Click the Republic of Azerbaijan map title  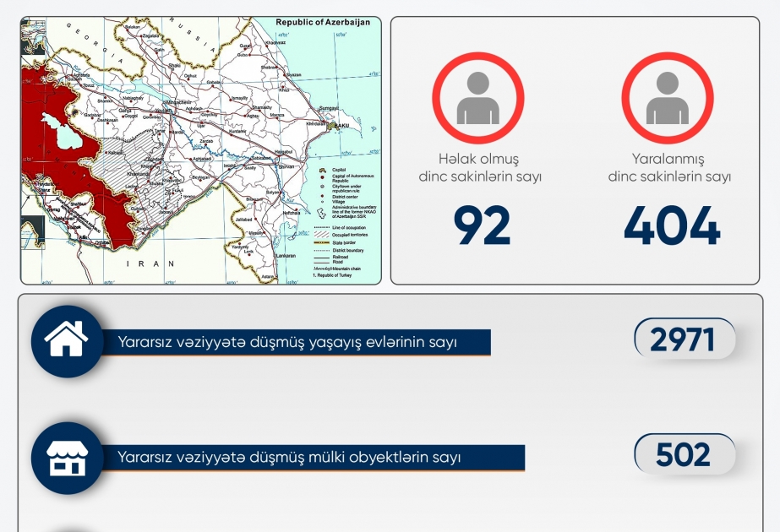coord(323,22)
